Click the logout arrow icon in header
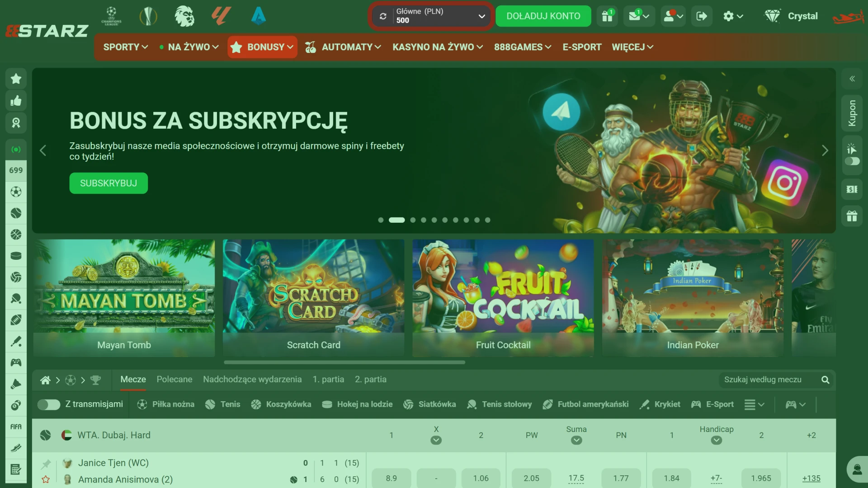 (701, 16)
